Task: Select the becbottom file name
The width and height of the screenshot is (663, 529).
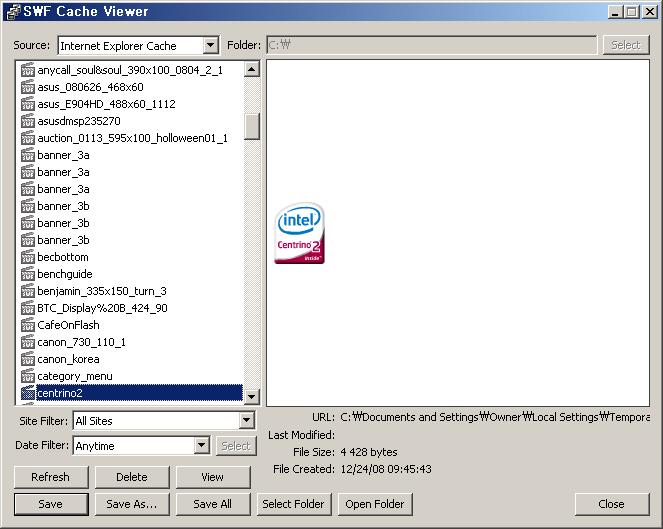Action: pyautogui.click(x=63, y=257)
